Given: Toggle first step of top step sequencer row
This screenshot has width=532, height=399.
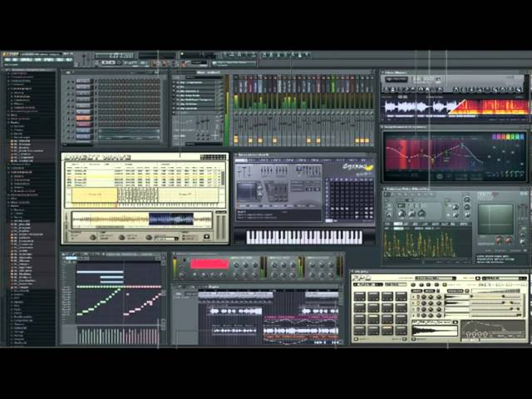Looking at the screenshot, I should pyautogui.click(x=100, y=81).
